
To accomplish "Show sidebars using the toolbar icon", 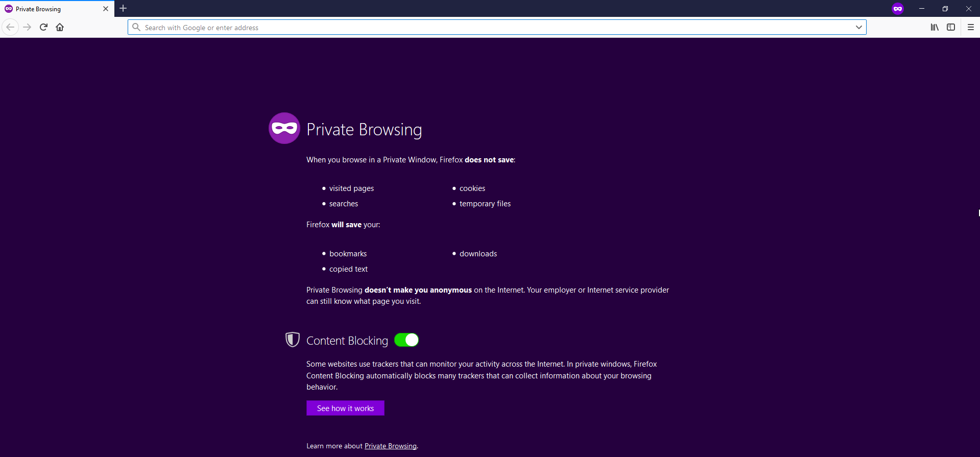I will (950, 27).
